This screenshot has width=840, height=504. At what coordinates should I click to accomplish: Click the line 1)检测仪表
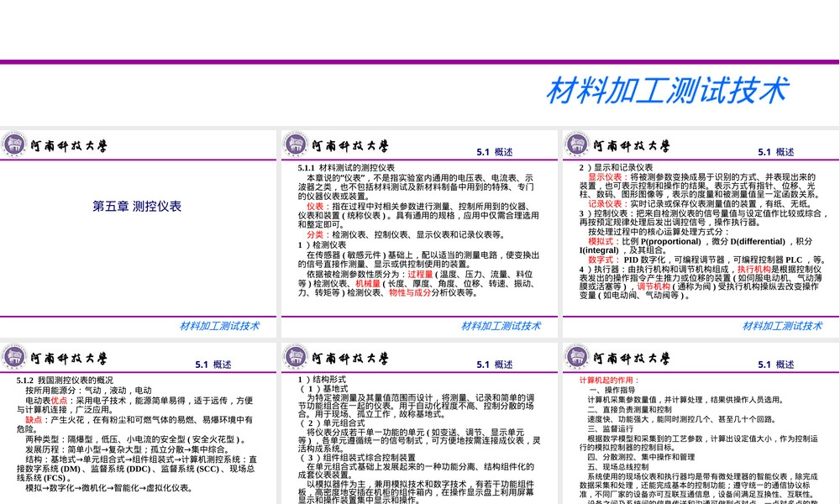[x=322, y=244]
